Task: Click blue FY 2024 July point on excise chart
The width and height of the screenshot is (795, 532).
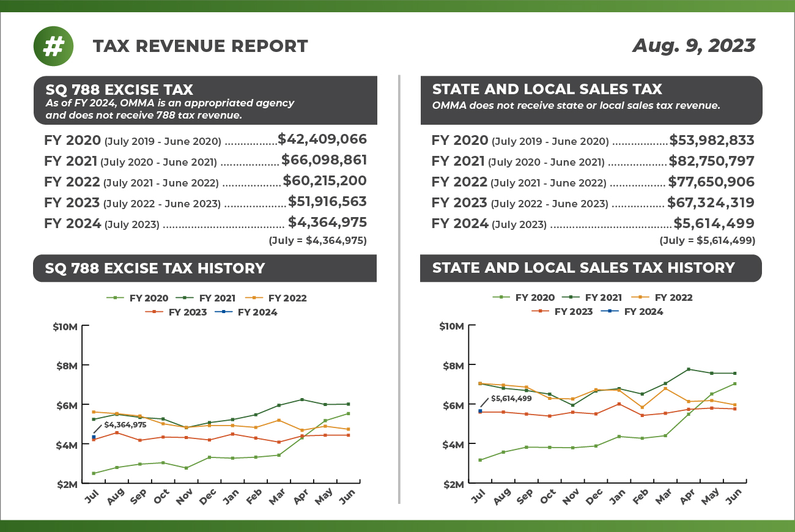Action: (93, 437)
